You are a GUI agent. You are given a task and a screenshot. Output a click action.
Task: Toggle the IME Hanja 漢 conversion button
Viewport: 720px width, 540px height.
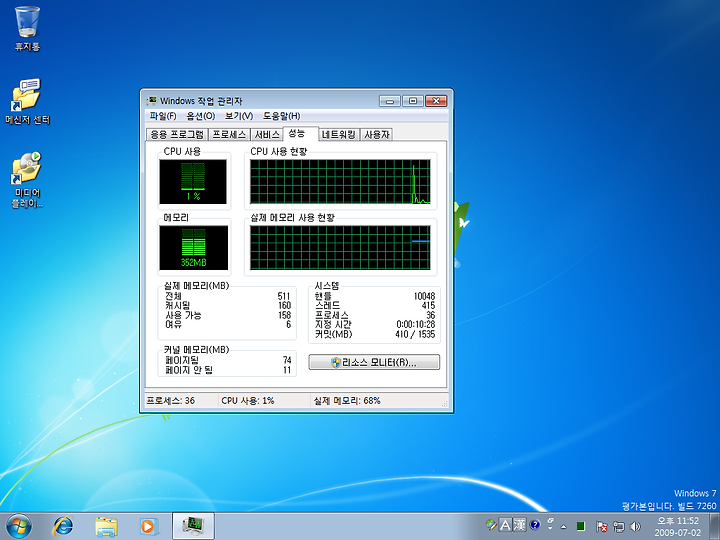coord(520,524)
